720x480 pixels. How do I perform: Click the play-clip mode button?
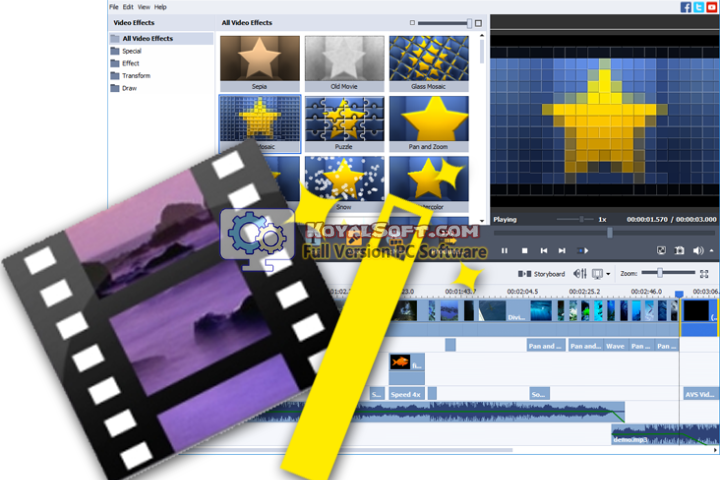583,251
